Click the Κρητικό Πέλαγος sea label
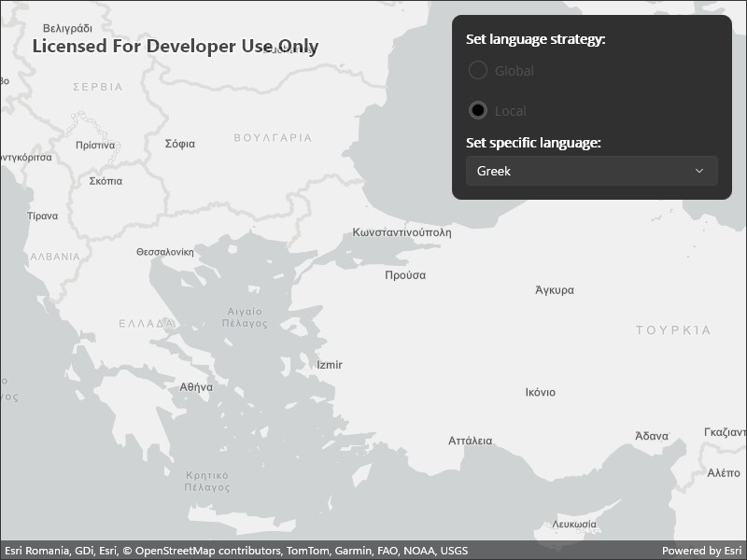The image size is (747, 560). tap(207, 482)
